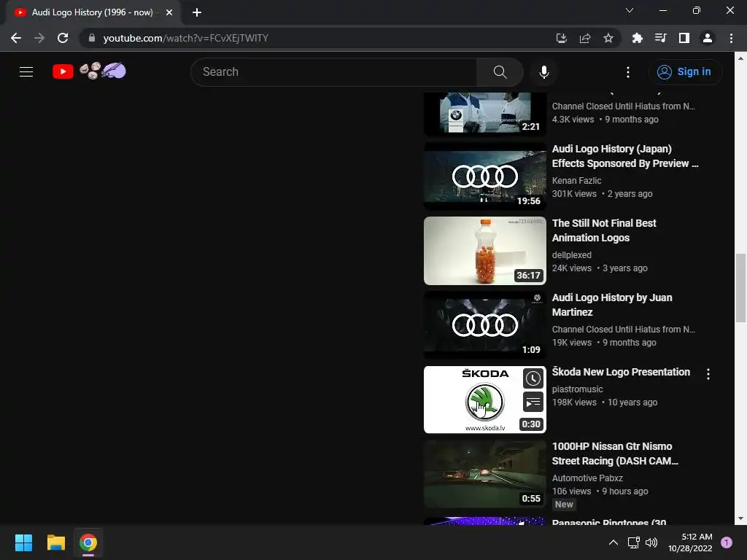Viewport: 747px width, 560px height.
Task: Open network status tray icon
Action: tap(634, 542)
